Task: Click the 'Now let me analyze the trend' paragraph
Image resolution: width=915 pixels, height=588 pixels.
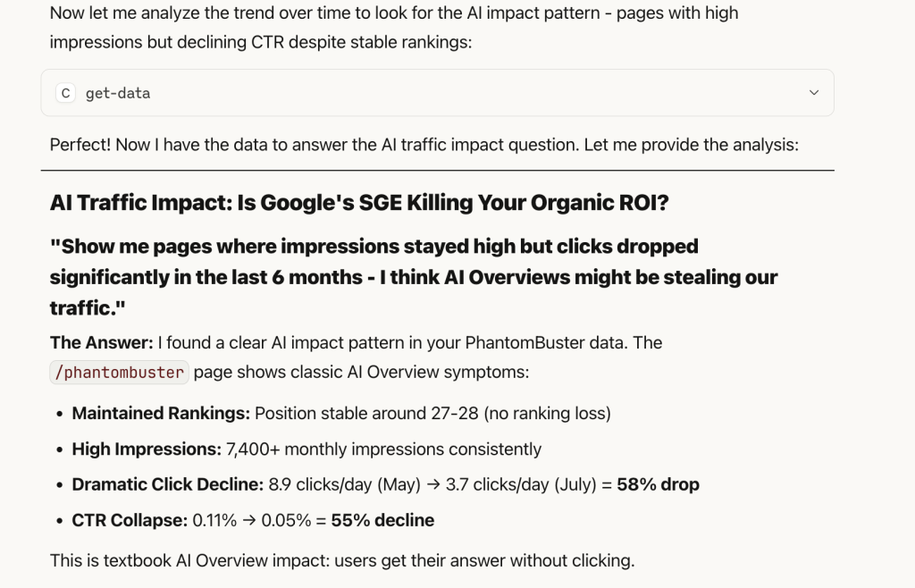Action: pyautogui.click(x=394, y=28)
